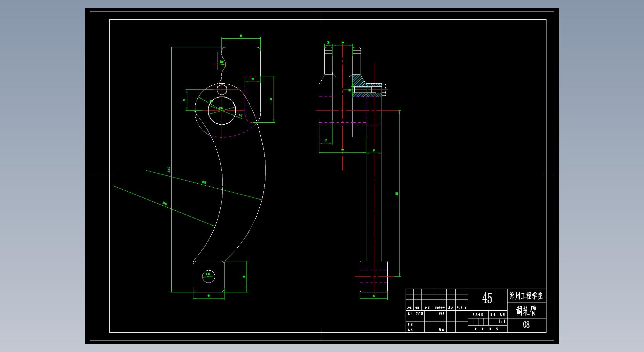Click the "17" dimension in side view
The height and width of the screenshot is (352, 644).
pos(326,140)
